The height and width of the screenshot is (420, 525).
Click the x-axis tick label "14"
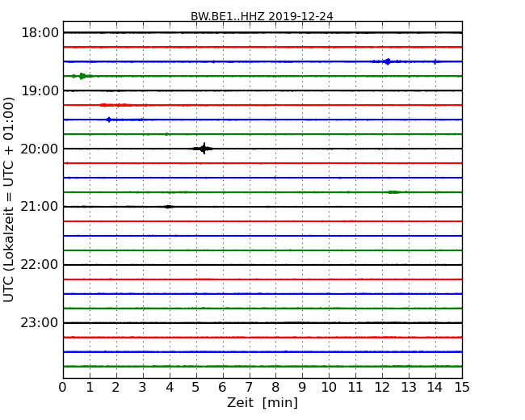[x=435, y=387]
